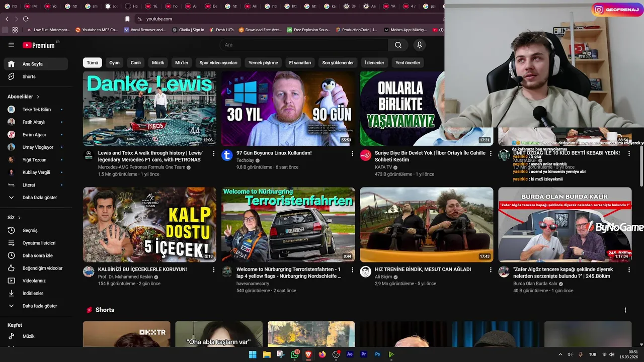This screenshot has height=362, width=644.
Task: Expand Daha fazla göster under subscriptions
Action: 36,198
